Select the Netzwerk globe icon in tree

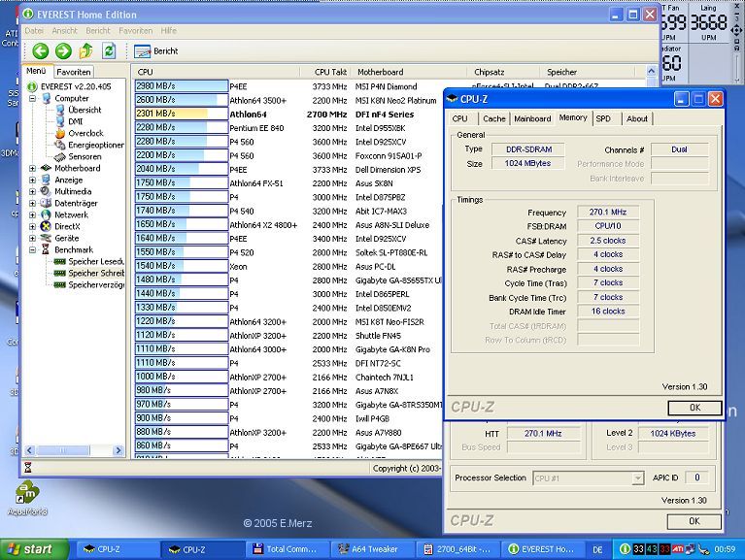click(x=46, y=214)
